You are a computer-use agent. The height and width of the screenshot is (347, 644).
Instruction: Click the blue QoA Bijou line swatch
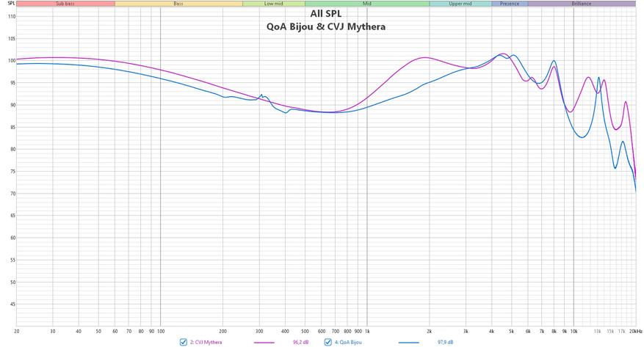[x=409, y=343]
